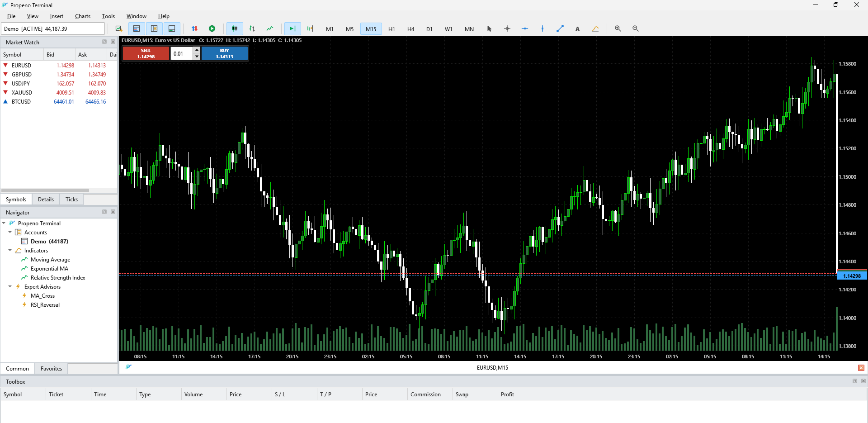The image size is (868, 423).
Task: Toggle the Market Watch panel icon
Action: point(137,29)
